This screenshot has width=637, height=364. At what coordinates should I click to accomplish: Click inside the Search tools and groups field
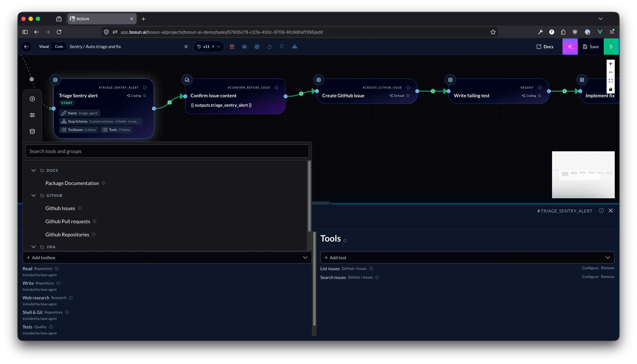[x=167, y=151]
